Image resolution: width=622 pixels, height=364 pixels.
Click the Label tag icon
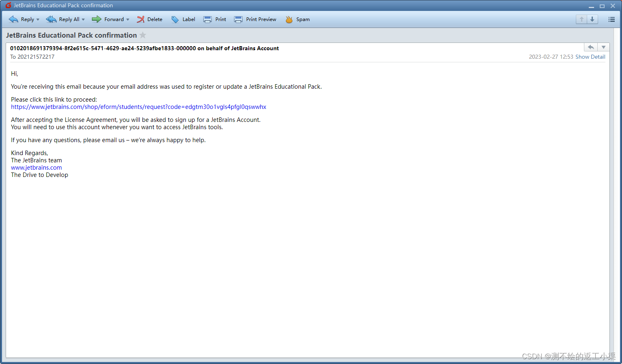coord(175,19)
